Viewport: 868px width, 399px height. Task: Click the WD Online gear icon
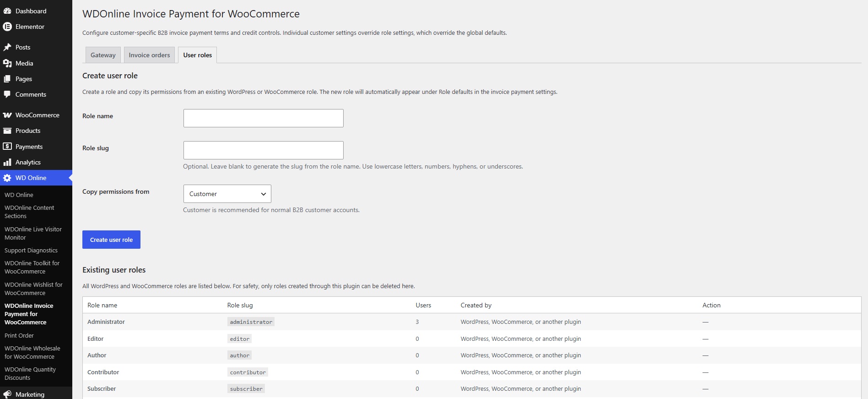tap(7, 178)
